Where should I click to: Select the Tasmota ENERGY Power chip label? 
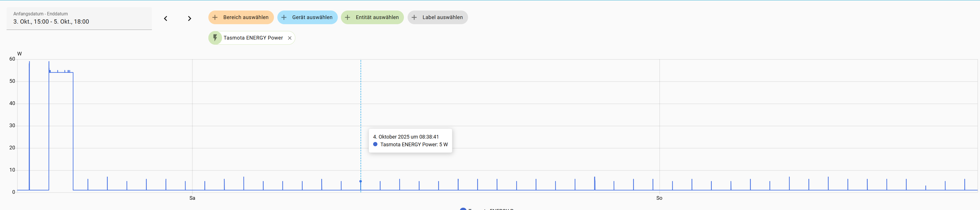pyautogui.click(x=253, y=38)
